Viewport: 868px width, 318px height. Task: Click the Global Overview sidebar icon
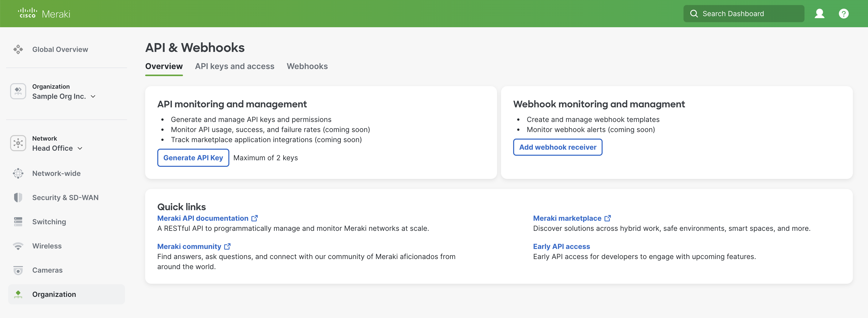click(x=18, y=50)
